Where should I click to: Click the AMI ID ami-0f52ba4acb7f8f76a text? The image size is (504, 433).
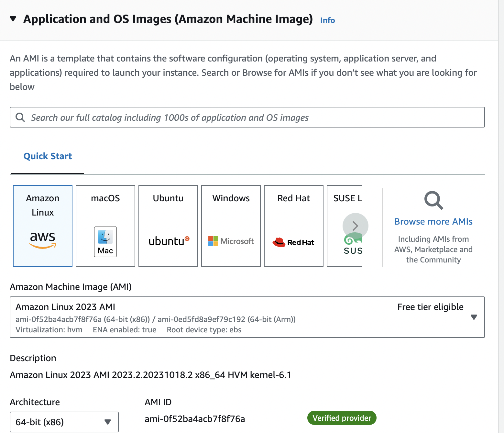tap(195, 419)
